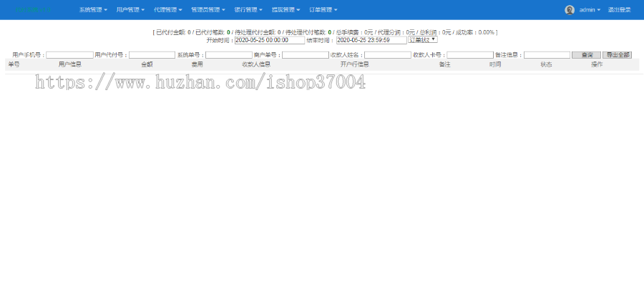The height and width of the screenshot is (299, 644).
Task: Open the 管理员管理 menu
Action: (x=208, y=10)
